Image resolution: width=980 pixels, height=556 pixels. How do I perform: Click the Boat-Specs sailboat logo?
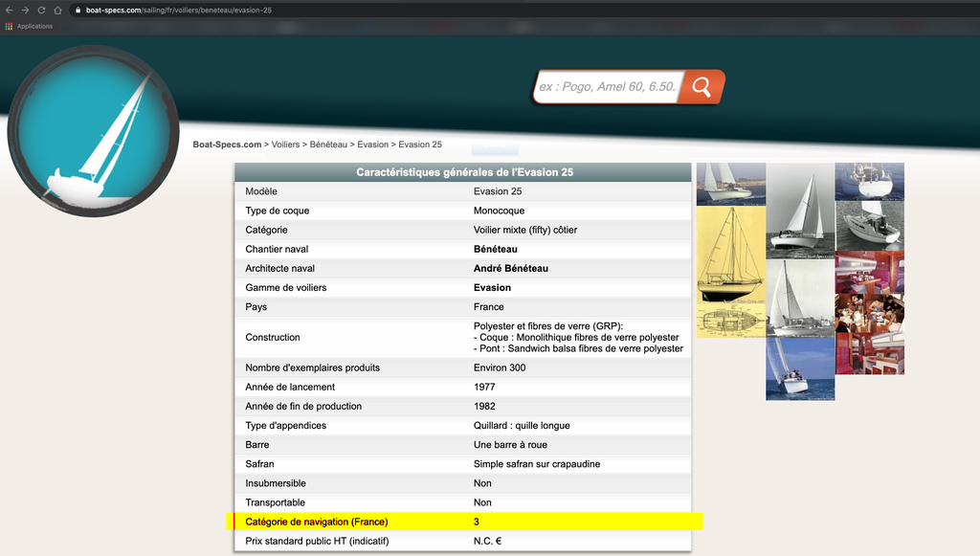coord(93,131)
